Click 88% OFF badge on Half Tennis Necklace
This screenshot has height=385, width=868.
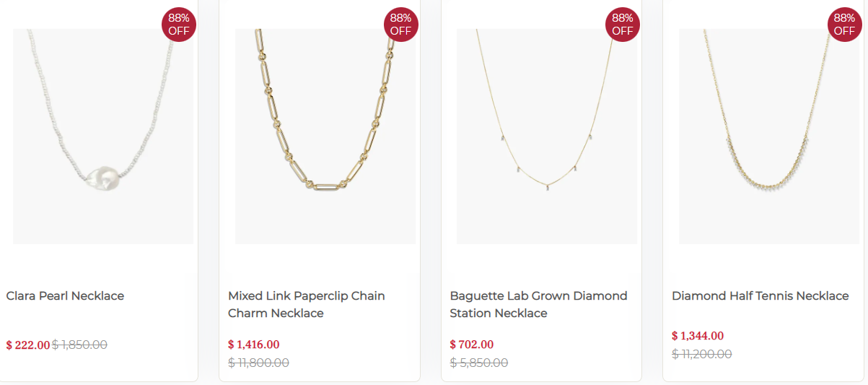pos(844,25)
